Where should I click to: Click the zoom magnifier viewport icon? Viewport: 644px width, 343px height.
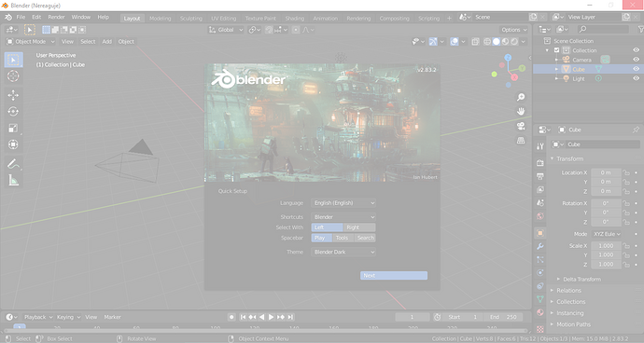521,97
